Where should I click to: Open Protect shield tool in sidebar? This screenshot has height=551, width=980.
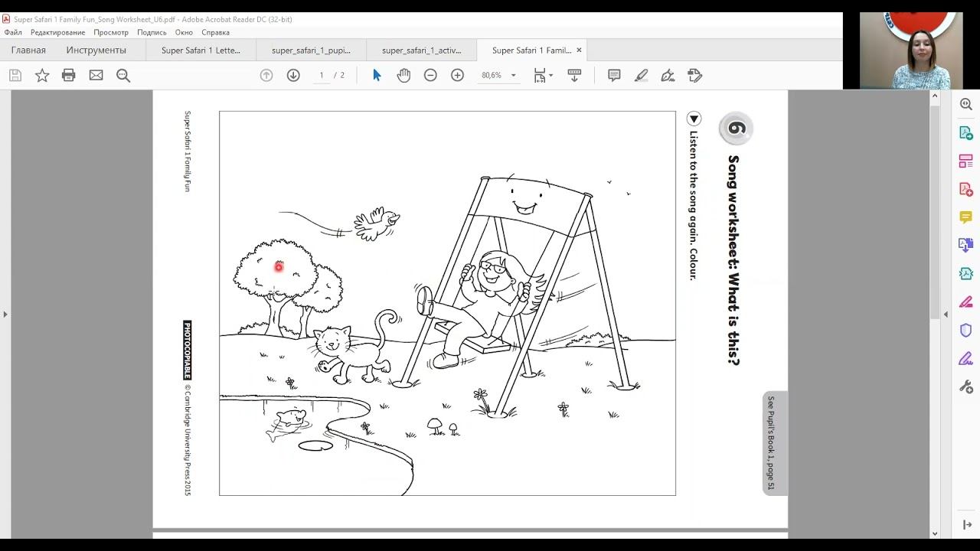[966, 331]
